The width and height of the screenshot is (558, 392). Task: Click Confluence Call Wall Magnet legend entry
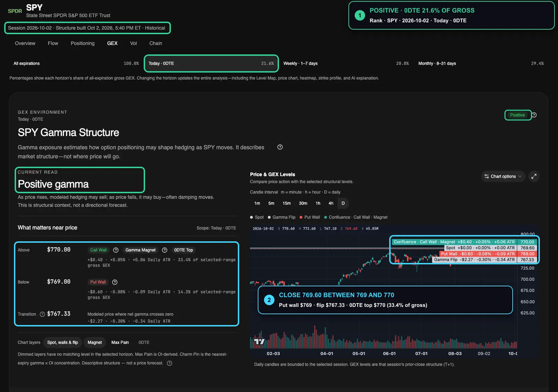(x=356, y=217)
